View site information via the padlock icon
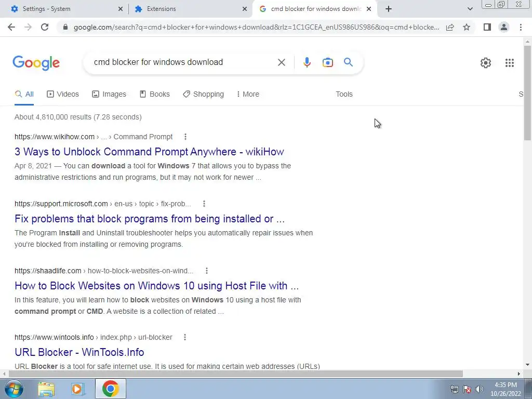Image resolution: width=532 pixels, height=399 pixels. [x=65, y=27]
